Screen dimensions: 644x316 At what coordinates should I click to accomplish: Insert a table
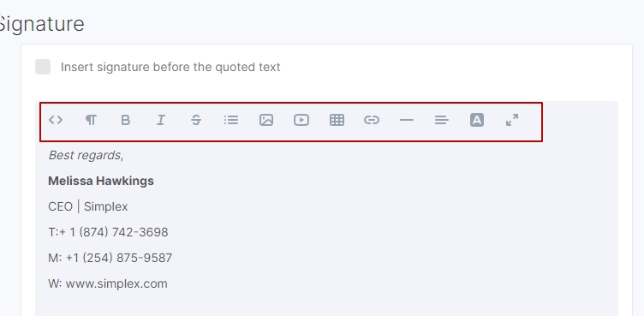(x=337, y=120)
